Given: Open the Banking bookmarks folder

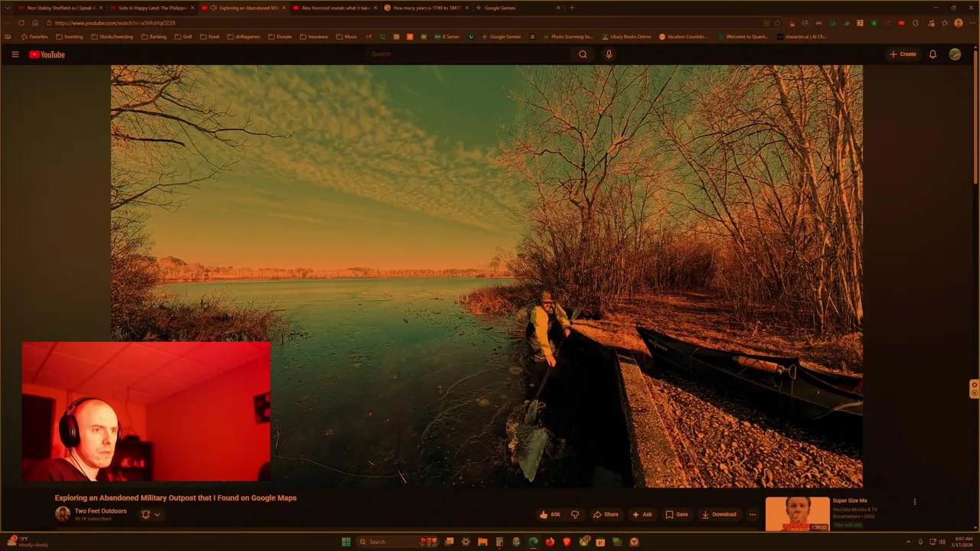Looking at the screenshot, I should (153, 37).
